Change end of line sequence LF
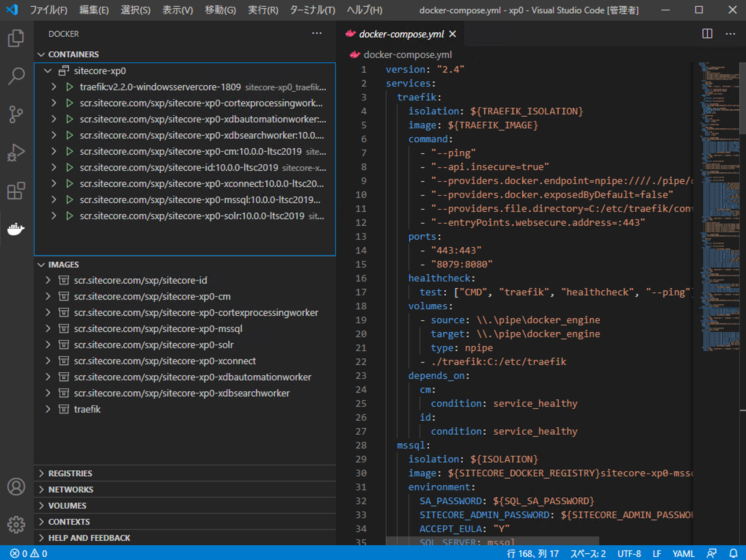 (657, 553)
